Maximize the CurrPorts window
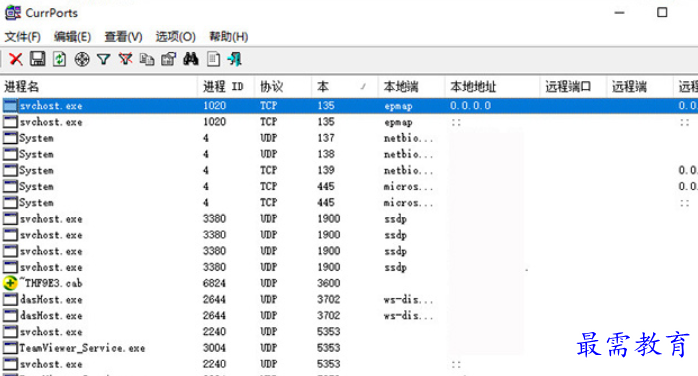The height and width of the screenshot is (376, 698). point(662,12)
